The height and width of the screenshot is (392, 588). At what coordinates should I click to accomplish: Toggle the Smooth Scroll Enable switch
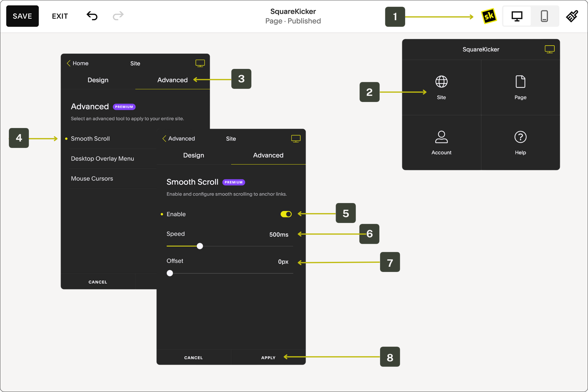coord(286,214)
